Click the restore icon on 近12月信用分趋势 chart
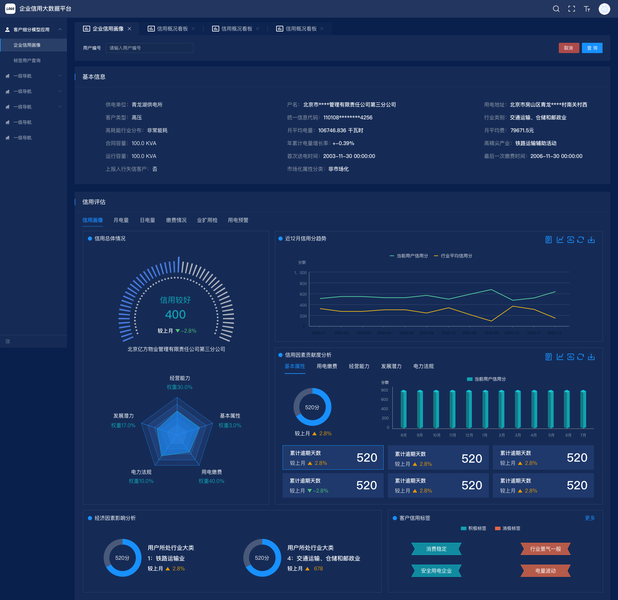 click(570, 240)
